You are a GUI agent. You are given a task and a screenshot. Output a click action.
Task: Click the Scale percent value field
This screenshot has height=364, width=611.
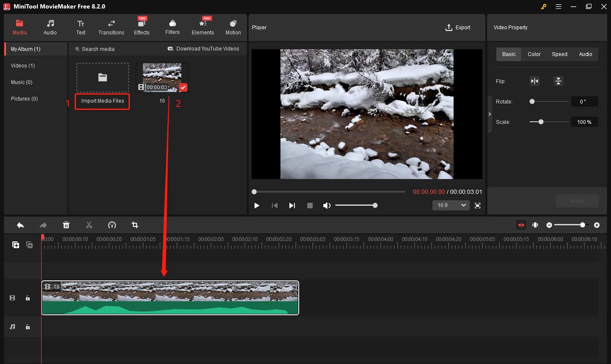click(584, 122)
